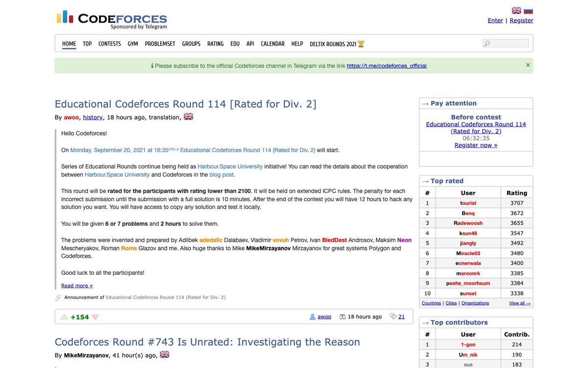Image resolution: width=588 pixels, height=368 pixels.
Task: Open the EDU section
Action: click(x=235, y=44)
